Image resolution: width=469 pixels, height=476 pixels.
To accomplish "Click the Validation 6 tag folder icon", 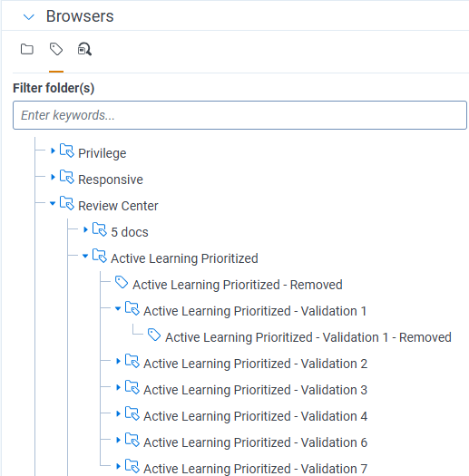I will click(x=132, y=440).
